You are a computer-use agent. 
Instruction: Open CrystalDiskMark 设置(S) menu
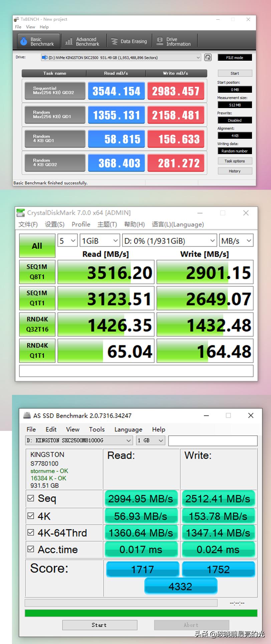coord(54,224)
